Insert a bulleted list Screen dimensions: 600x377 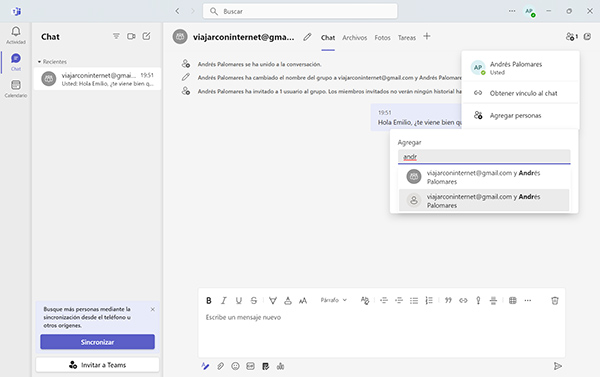pyautogui.click(x=414, y=300)
